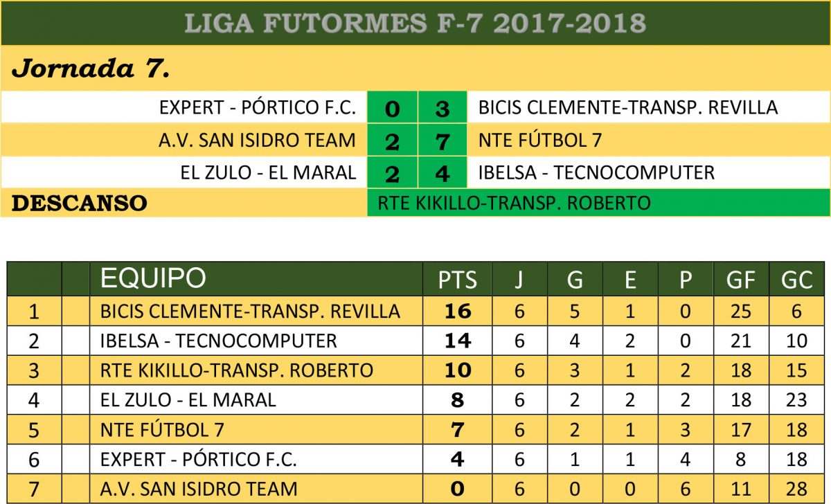Click the 16 points value in standings
Screen dimensions: 831x504
(x=458, y=312)
